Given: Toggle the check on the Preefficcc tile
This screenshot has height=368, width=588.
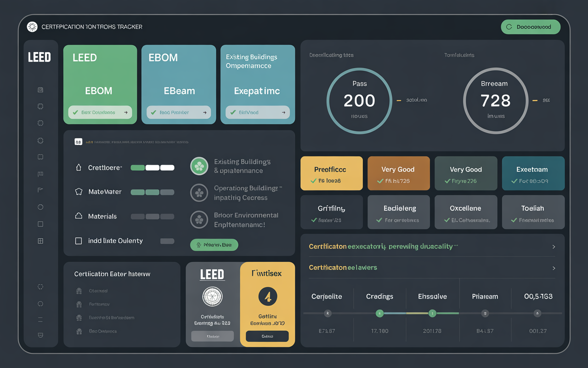Looking at the screenshot, I should tap(314, 181).
